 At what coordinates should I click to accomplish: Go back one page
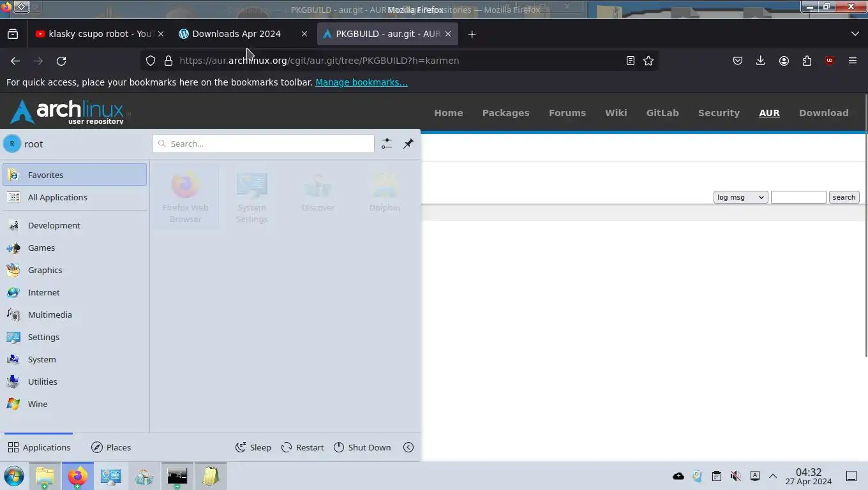coord(15,61)
